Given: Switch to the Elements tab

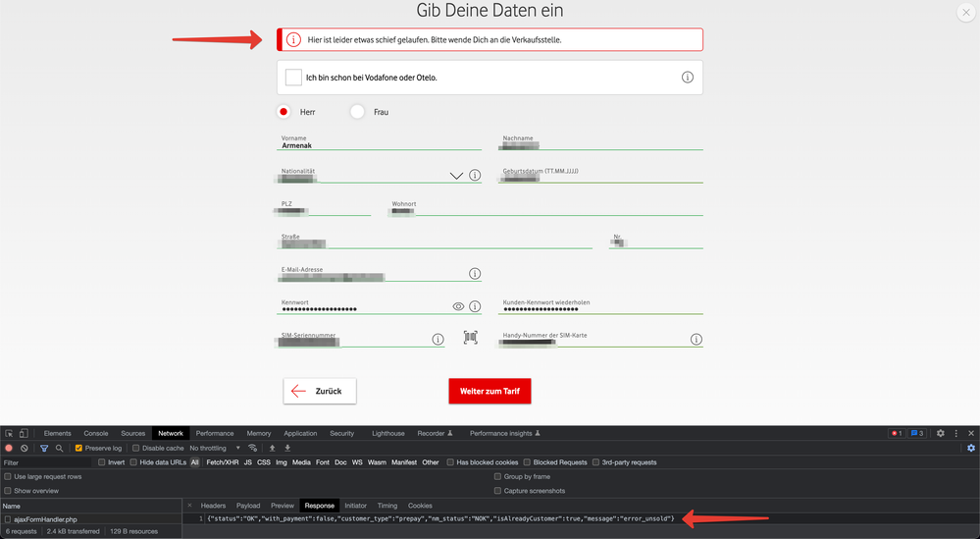Looking at the screenshot, I should point(58,433).
